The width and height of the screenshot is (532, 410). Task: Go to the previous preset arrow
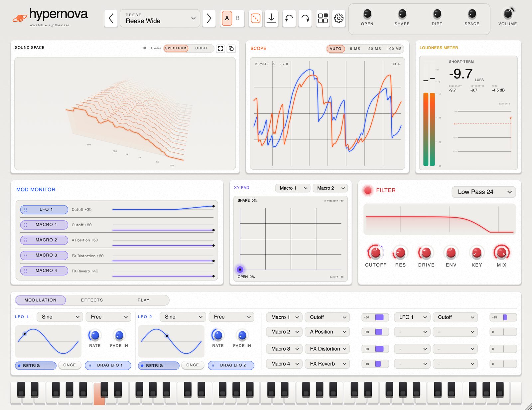[111, 18]
